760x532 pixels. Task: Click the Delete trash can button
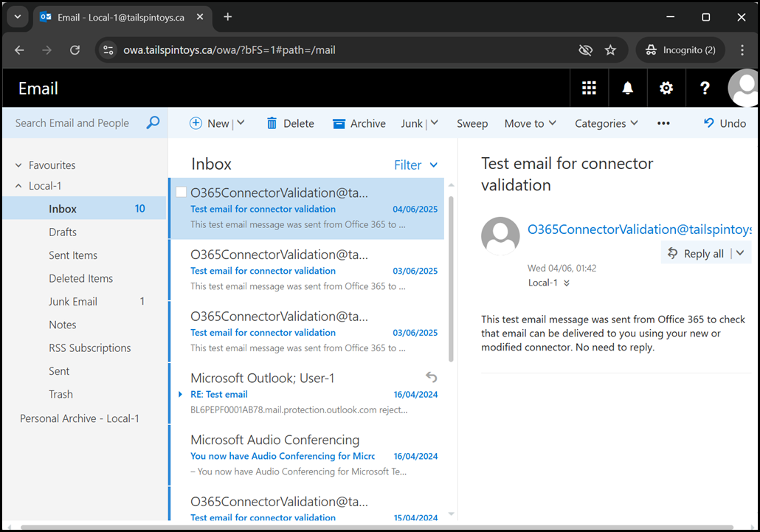(x=290, y=123)
